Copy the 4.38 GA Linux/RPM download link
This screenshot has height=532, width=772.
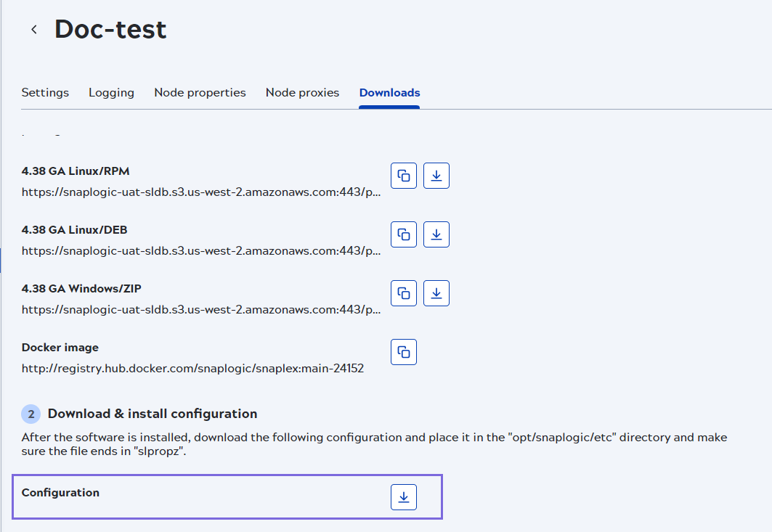403,175
